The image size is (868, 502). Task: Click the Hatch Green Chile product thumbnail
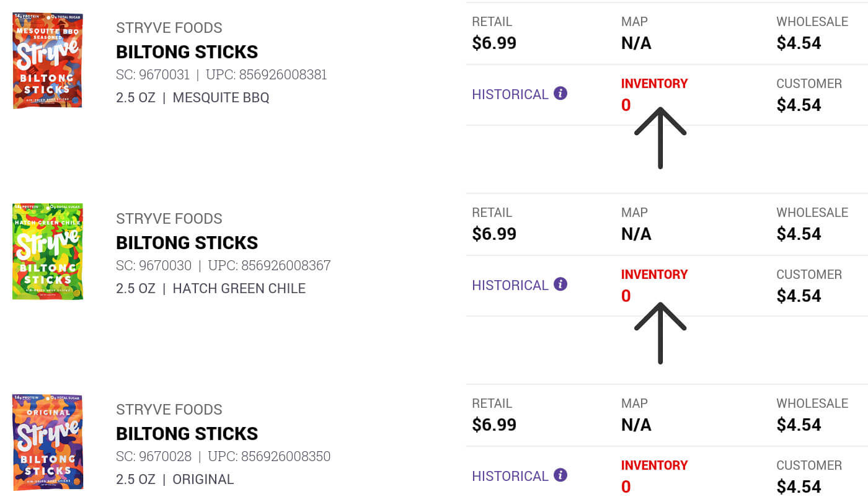click(x=47, y=250)
